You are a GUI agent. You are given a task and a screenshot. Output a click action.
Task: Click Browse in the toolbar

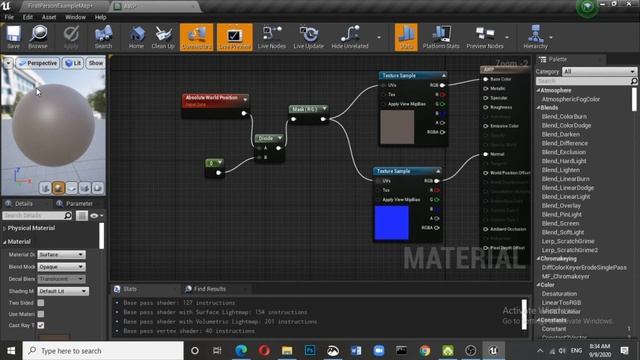click(38, 37)
